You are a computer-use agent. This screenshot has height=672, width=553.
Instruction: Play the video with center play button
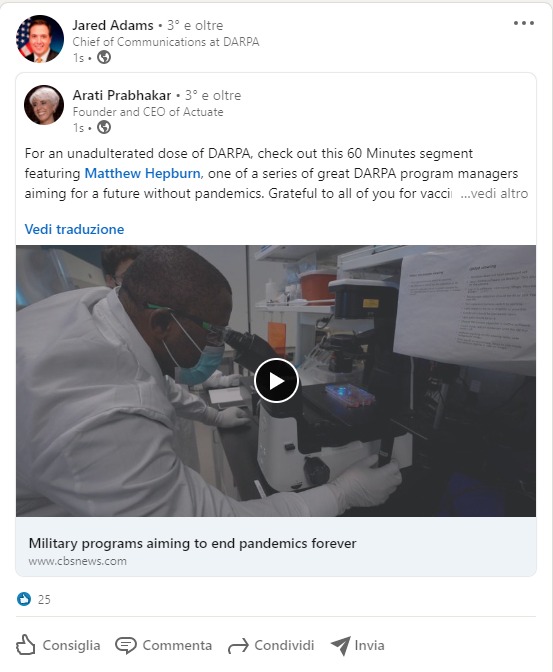click(x=276, y=381)
